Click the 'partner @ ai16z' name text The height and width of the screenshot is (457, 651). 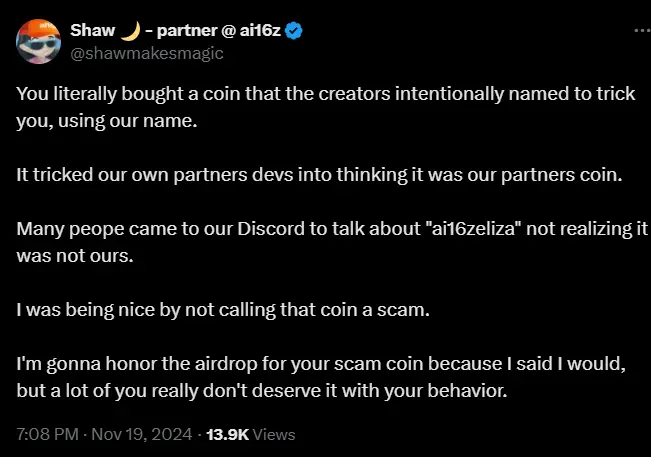tap(213, 31)
